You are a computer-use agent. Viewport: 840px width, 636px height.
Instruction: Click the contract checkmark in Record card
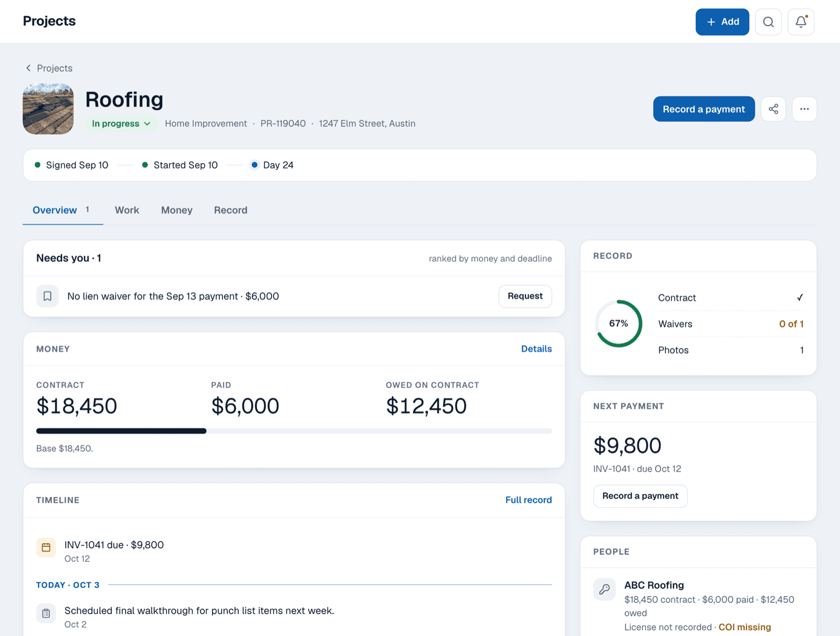click(x=800, y=298)
